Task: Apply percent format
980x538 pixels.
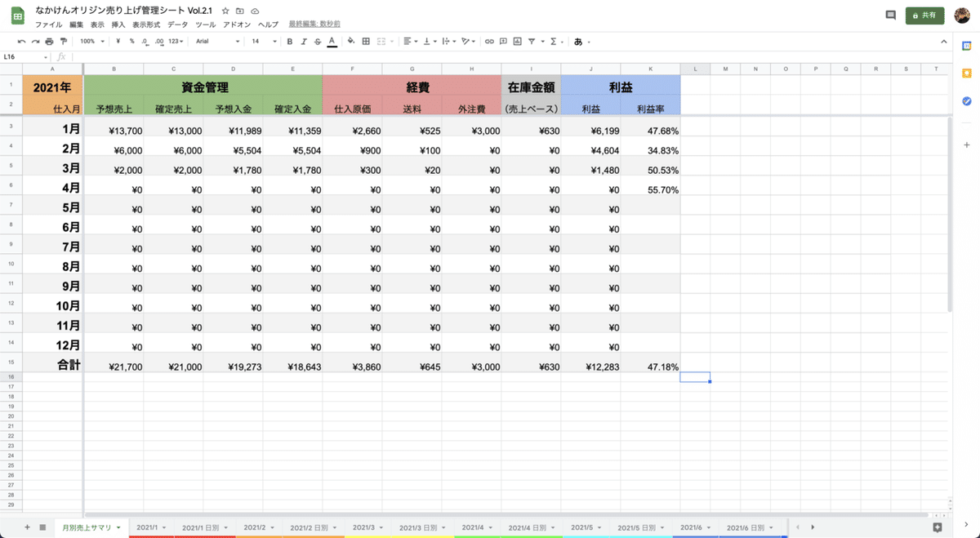Action: 131,41
